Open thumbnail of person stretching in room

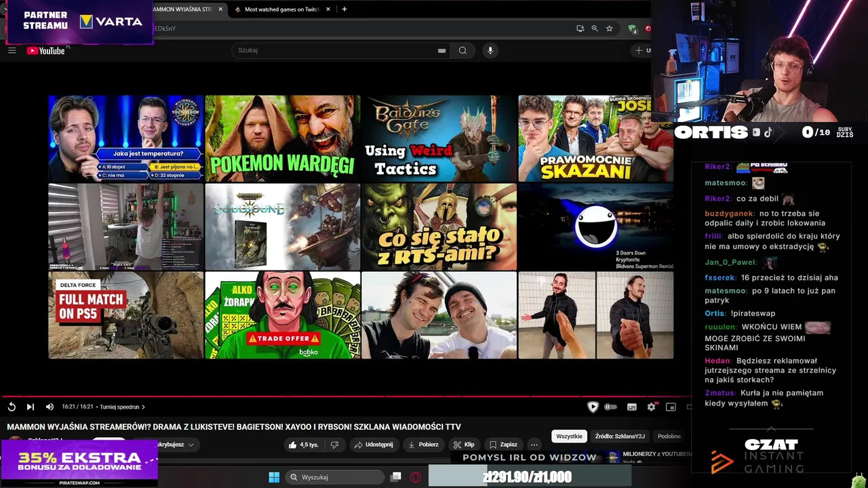(125, 226)
